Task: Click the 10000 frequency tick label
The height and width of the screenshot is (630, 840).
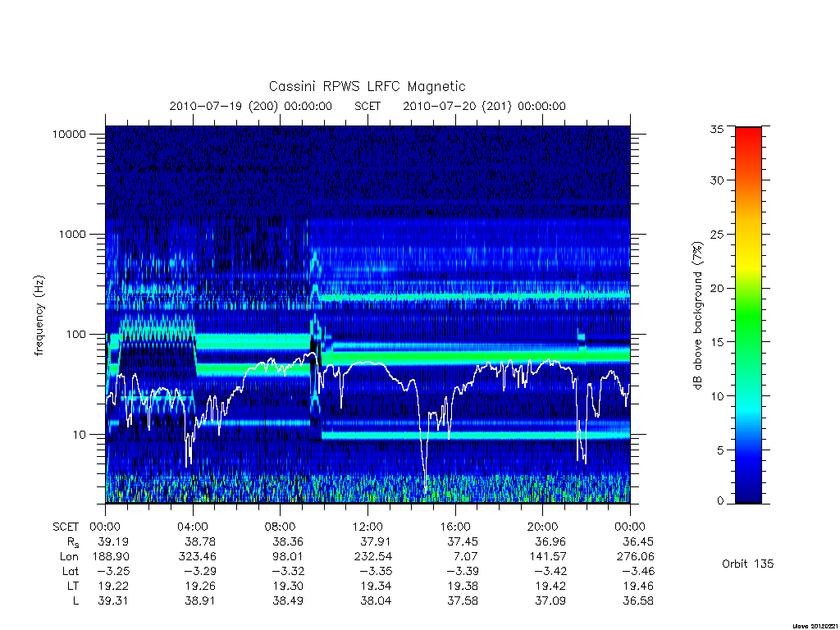Action: point(69,134)
